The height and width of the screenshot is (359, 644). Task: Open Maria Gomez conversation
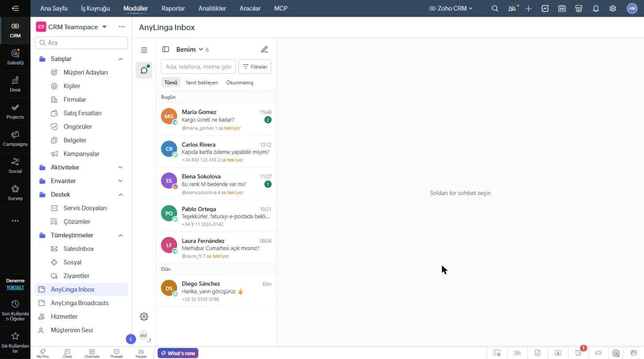[x=216, y=119]
